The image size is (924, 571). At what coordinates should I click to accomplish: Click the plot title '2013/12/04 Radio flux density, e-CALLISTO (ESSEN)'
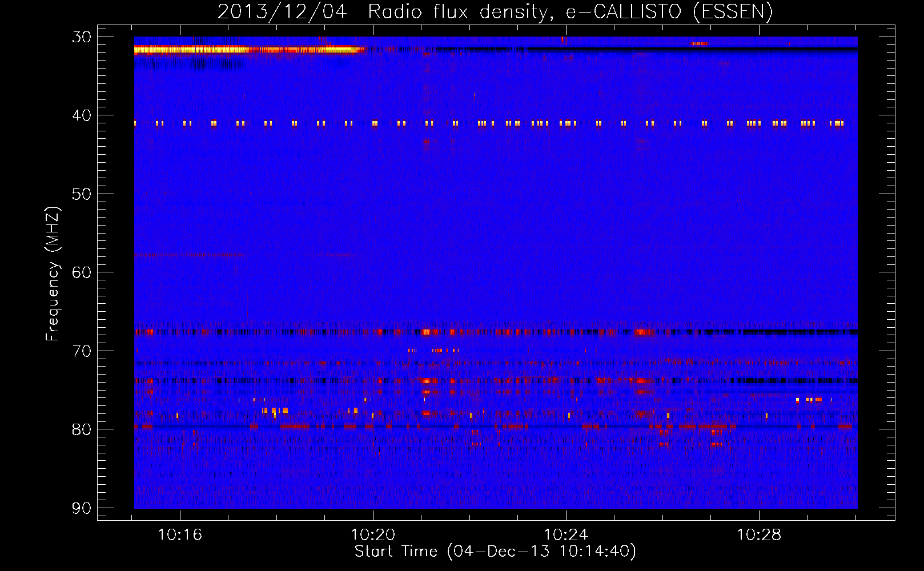pos(495,11)
